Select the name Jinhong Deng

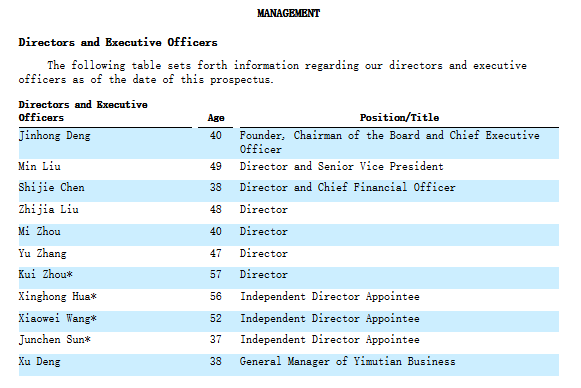pyautogui.click(x=54, y=136)
